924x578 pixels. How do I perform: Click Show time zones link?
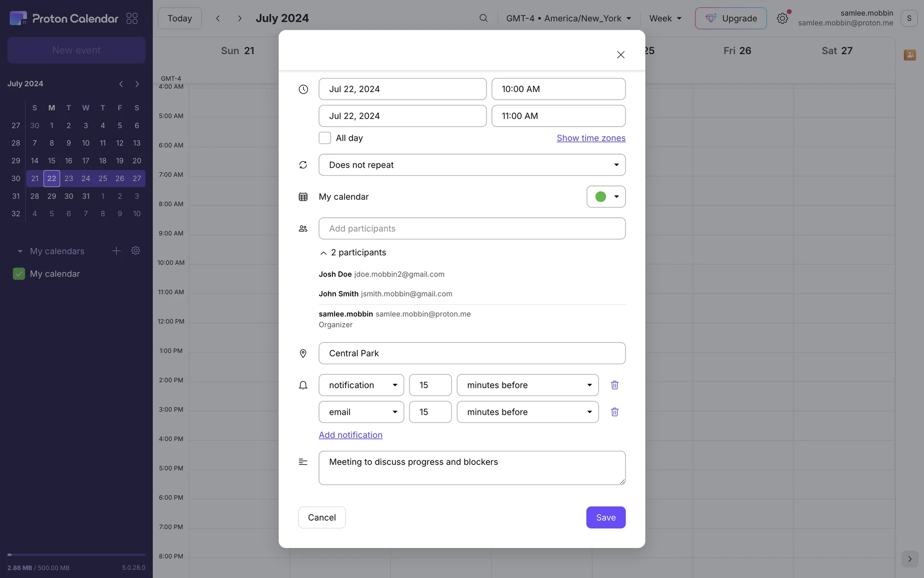pyautogui.click(x=590, y=138)
